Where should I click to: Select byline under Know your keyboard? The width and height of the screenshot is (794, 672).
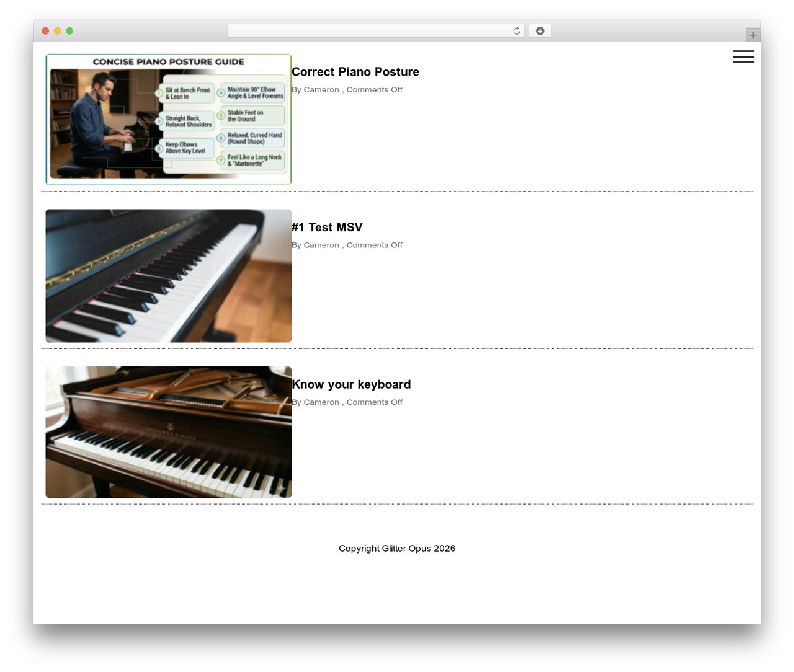point(347,402)
